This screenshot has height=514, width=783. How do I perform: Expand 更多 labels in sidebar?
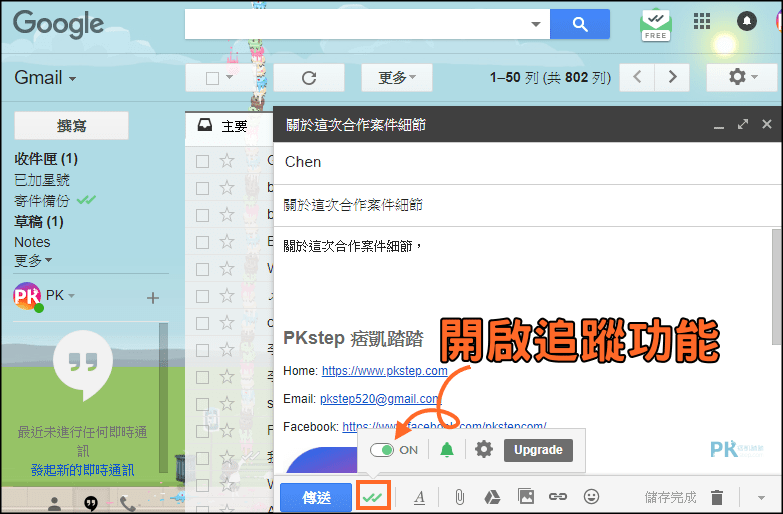pyautogui.click(x=33, y=261)
